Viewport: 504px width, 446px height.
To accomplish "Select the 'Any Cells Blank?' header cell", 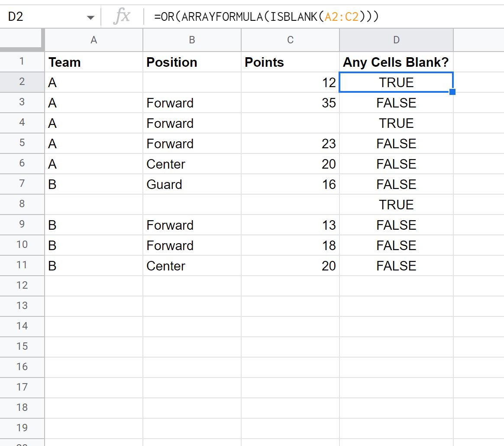I will [396, 62].
